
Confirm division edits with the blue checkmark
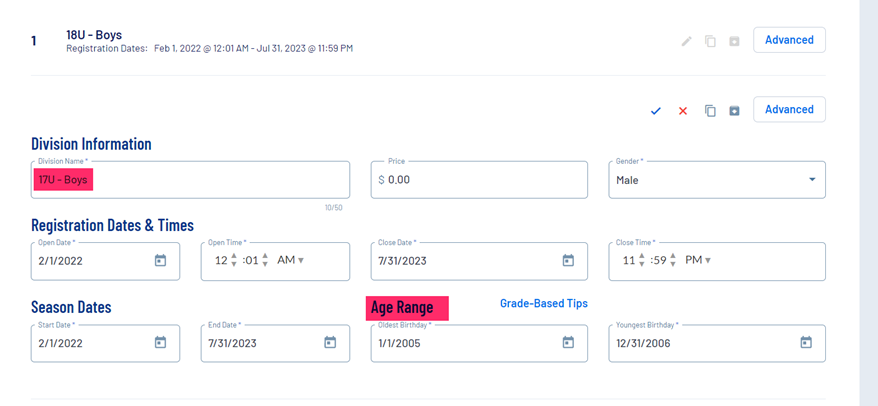pyautogui.click(x=656, y=111)
